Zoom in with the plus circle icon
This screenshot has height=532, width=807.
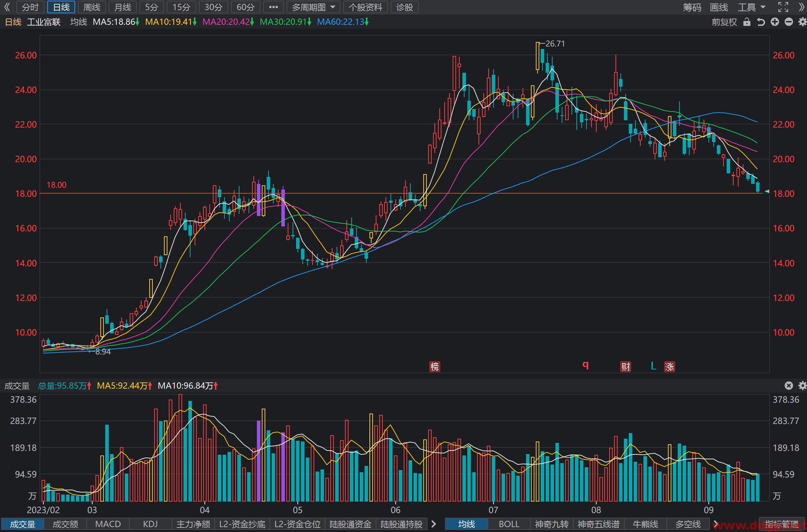(x=775, y=22)
